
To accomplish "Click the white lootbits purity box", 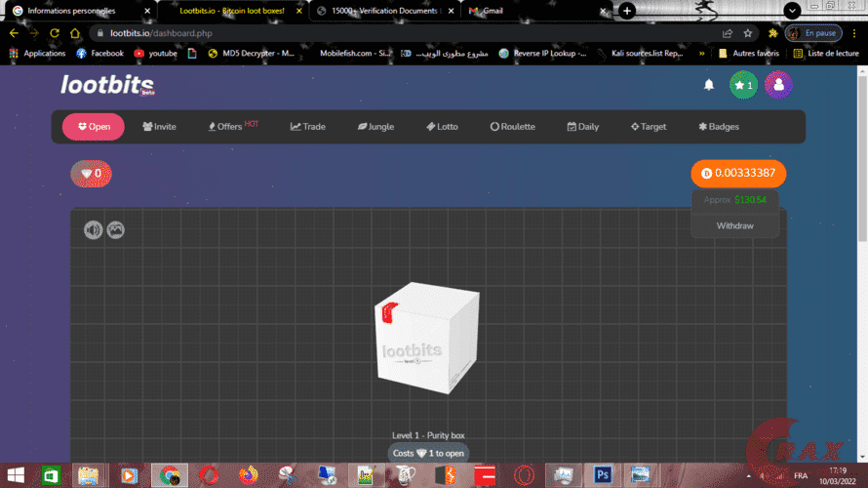I will click(x=425, y=340).
